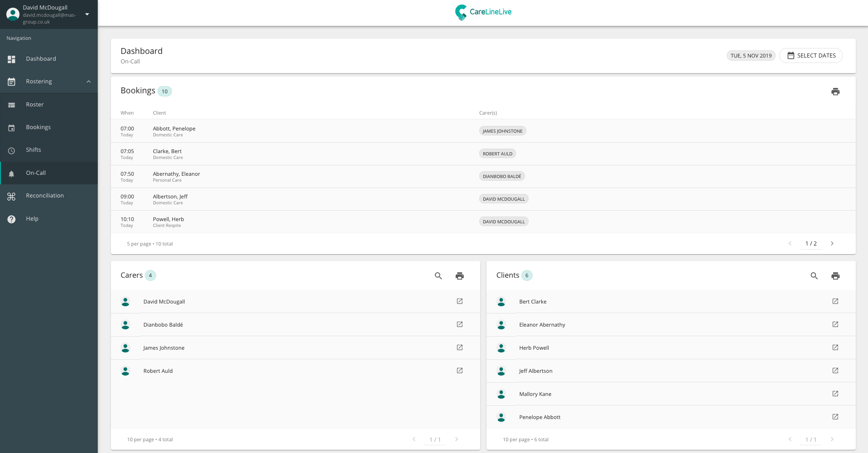The height and width of the screenshot is (453, 868).
Task: Select client Bert Clarke in Clients list
Action: (671, 301)
